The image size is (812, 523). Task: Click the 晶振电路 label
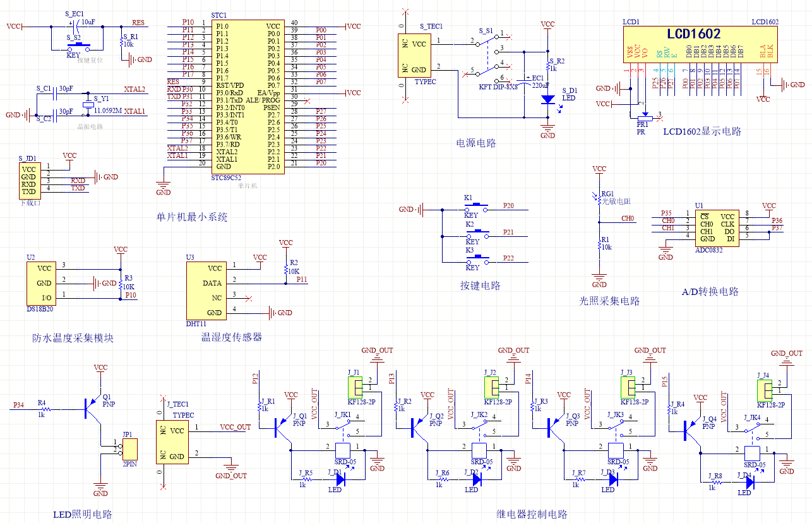tap(90, 126)
